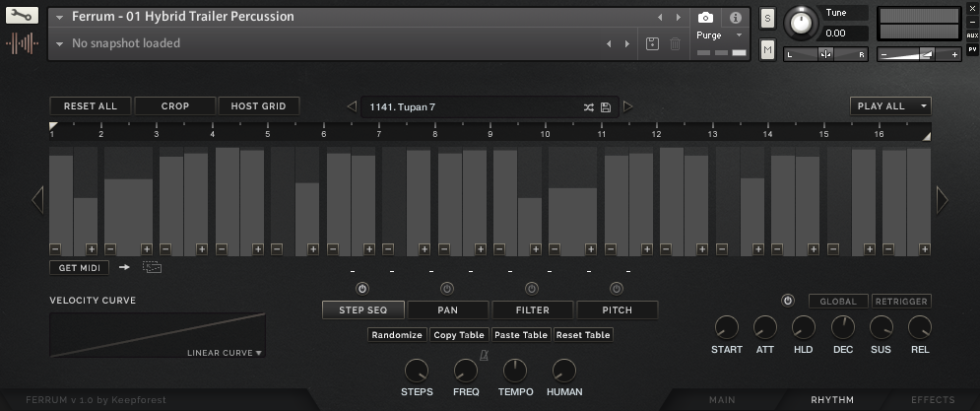
Task: Go to next preset after Tupan 7
Action: pyautogui.click(x=627, y=106)
